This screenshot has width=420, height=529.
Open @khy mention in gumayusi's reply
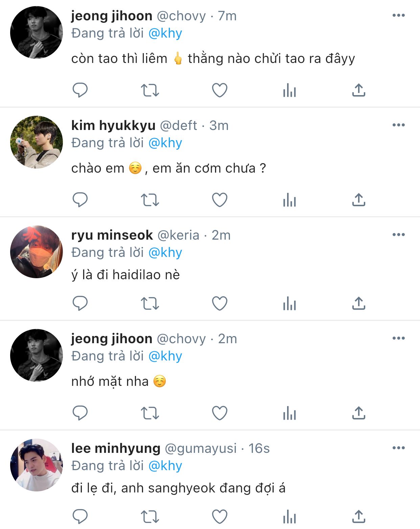pyautogui.click(x=165, y=466)
